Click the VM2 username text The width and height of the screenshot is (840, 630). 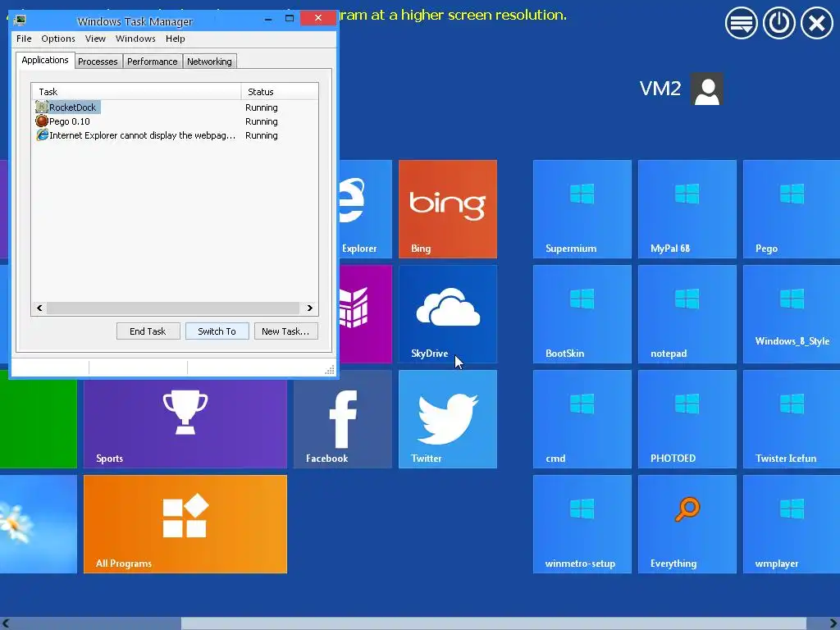[660, 89]
